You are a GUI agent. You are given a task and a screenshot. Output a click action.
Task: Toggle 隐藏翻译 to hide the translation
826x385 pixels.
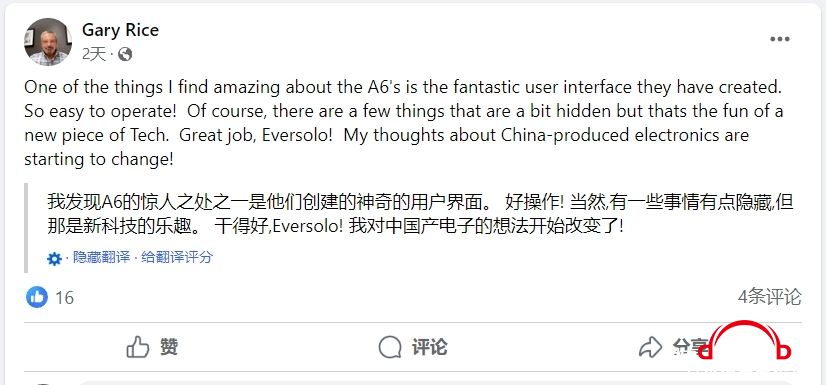pos(101,258)
